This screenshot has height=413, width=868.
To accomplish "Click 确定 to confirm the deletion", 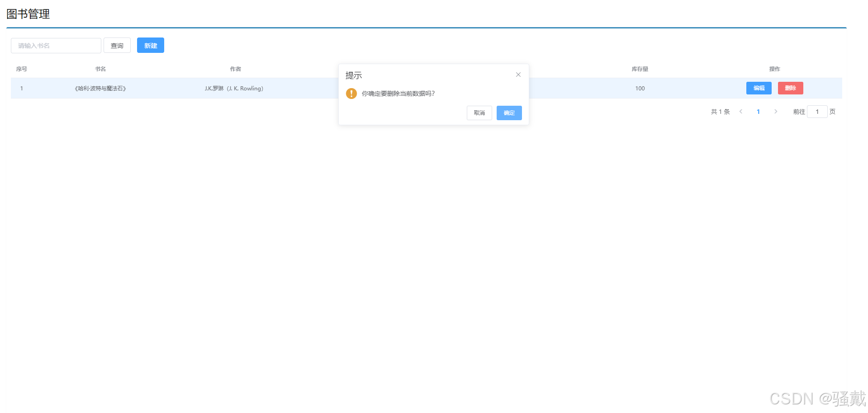I will click(x=509, y=113).
